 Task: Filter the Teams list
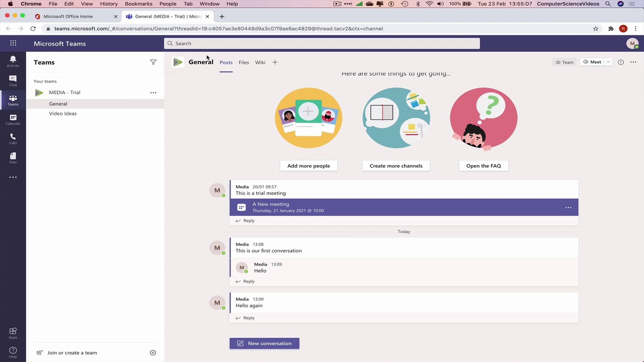point(153,62)
